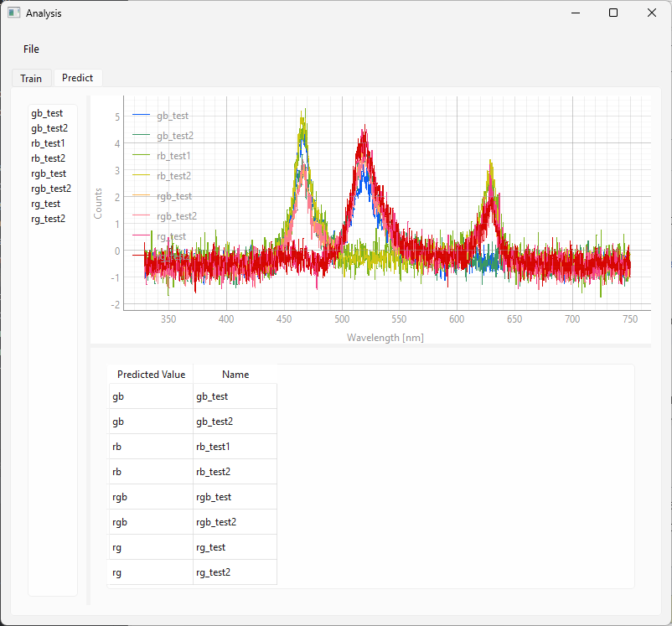The width and height of the screenshot is (672, 626).
Task: Click the Wavelength [nm] axis label
Action: [x=386, y=337]
